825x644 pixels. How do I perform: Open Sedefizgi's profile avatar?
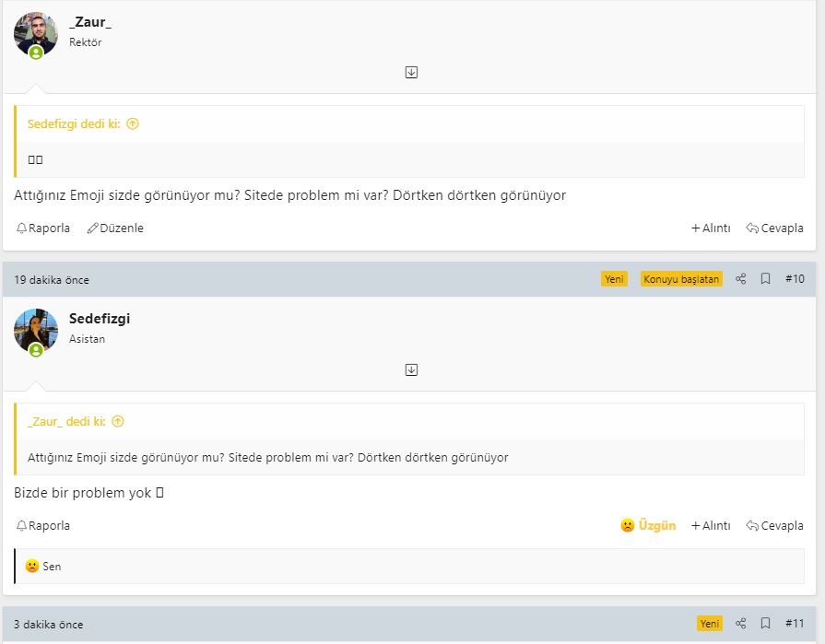(x=36, y=331)
